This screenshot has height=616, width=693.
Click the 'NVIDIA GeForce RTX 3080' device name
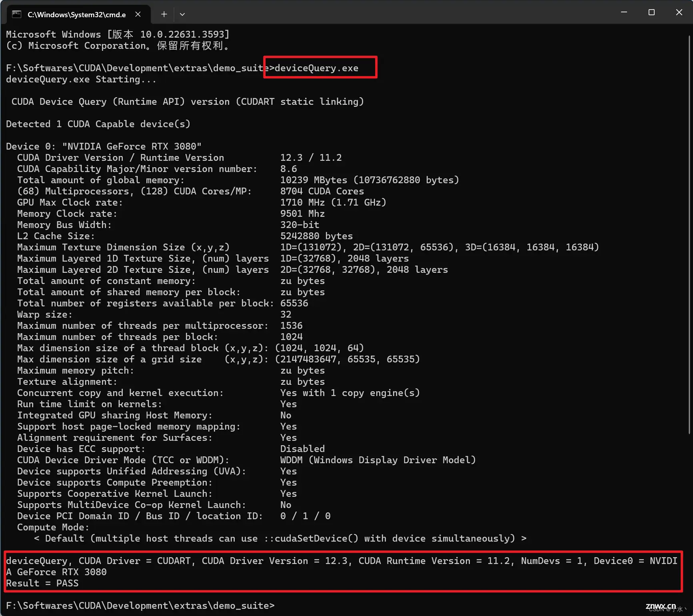[x=132, y=146]
